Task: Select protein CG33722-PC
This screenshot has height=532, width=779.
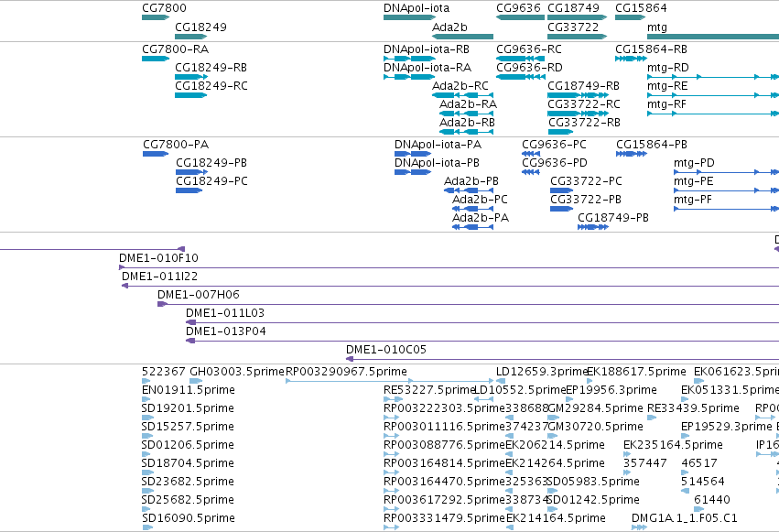Action: (x=586, y=181)
